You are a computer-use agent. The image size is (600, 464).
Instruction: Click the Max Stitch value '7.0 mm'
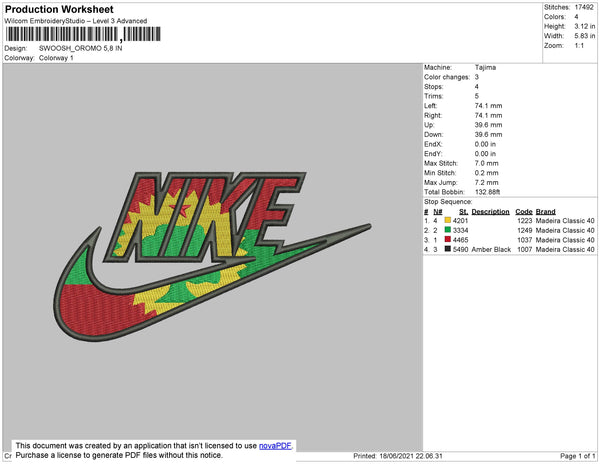[487, 163]
